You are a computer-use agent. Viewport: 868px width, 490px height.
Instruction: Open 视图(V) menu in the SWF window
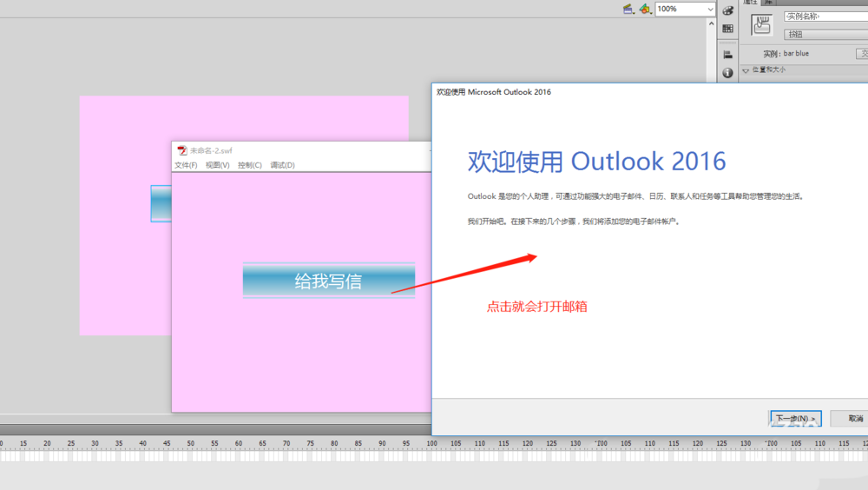[x=218, y=165]
